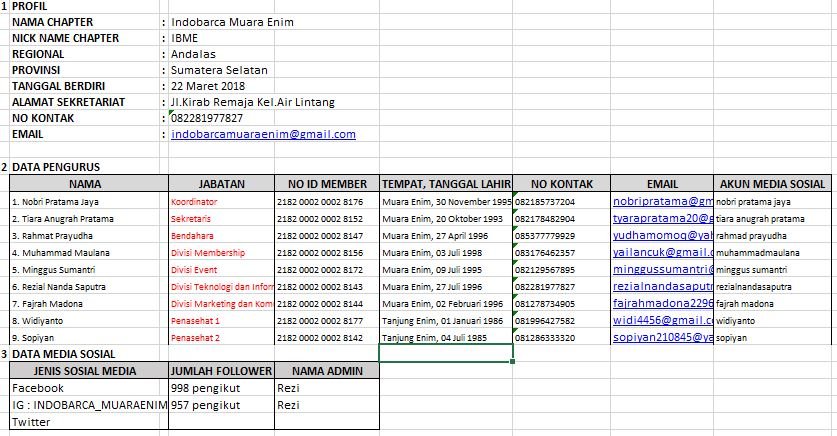Select member ID 2182 0002 0002 8152
Screen dimensions: 837x436
[x=327, y=219]
